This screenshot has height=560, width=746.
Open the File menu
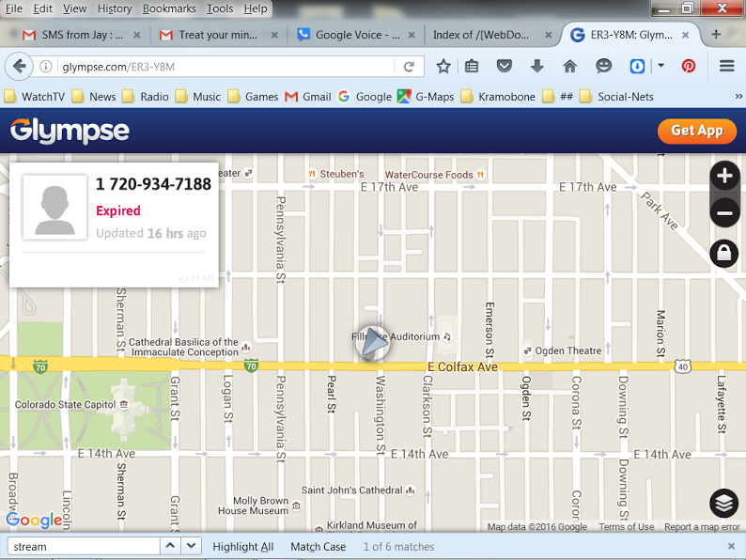[14, 8]
